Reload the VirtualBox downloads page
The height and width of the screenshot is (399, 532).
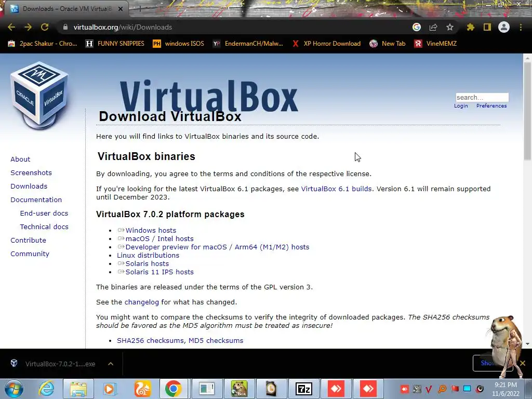(x=45, y=27)
